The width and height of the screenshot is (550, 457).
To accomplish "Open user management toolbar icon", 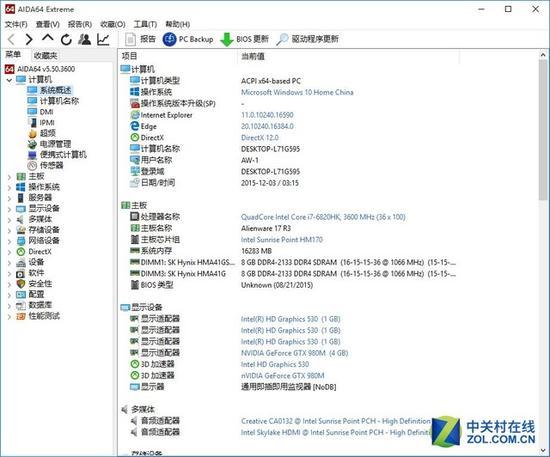I will click(x=85, y=39).
